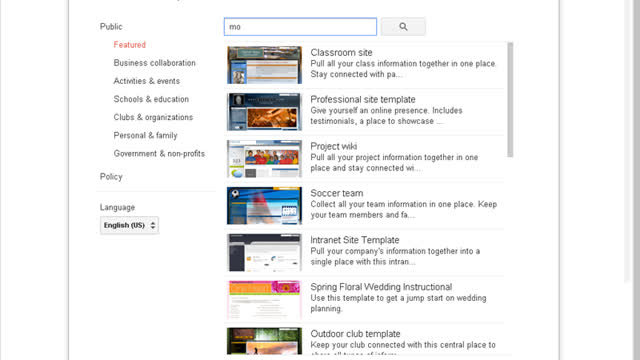
Task: Open the Personal & family category
Action: pyautogui.click(x=145, y=136)
